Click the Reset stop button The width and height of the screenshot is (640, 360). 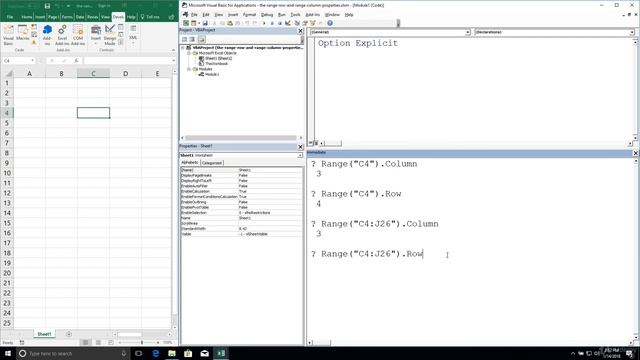point(280,23)
